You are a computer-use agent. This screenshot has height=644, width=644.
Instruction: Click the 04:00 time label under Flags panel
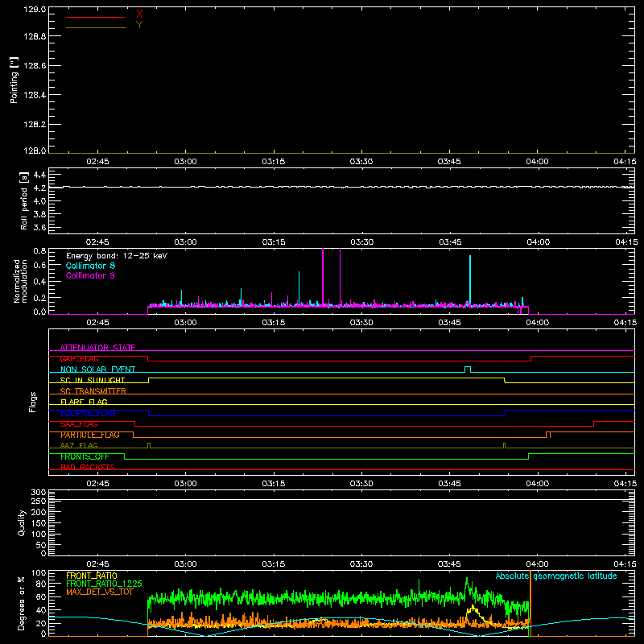tap(537, 484)
